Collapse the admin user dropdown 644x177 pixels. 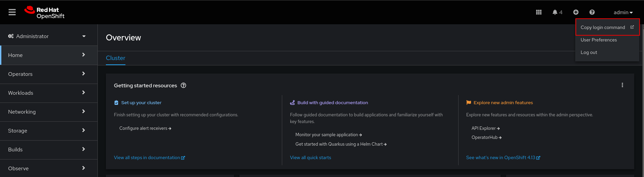point(623,12)
